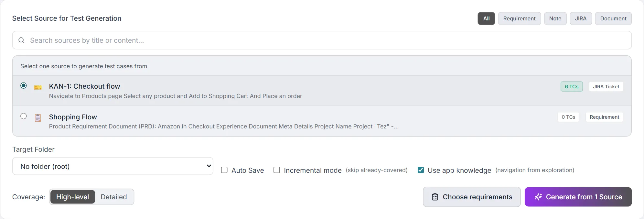Click the Requirement tag on Shopping Flow row
This screenshot has height=219, width=644.
[x=604, y=117]
